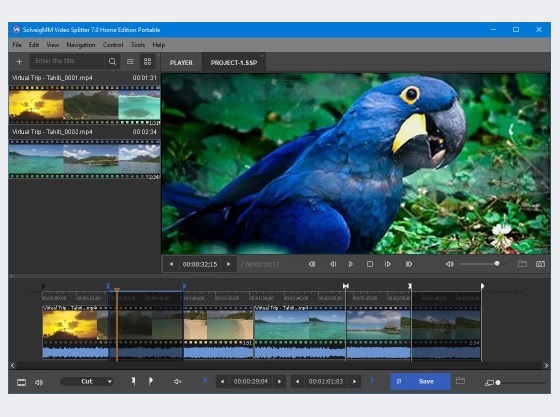
Task: Click the total duration text 00:03:10;17
Action: (262, 265)
